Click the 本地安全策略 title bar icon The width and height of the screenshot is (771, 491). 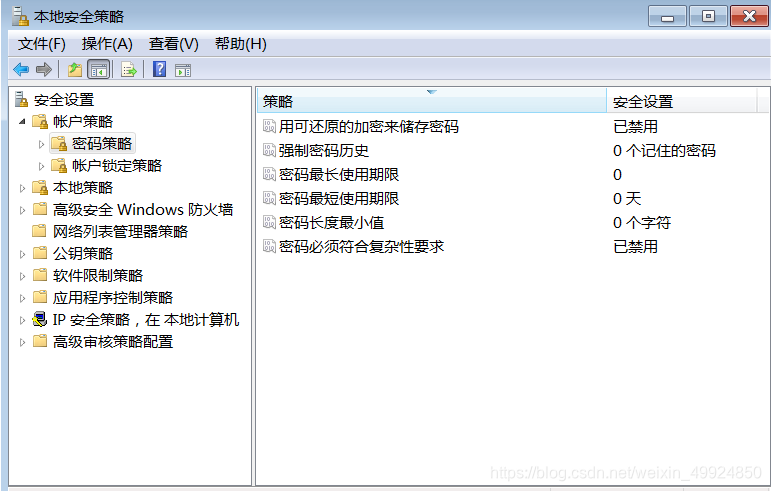(x=20, y=16)
